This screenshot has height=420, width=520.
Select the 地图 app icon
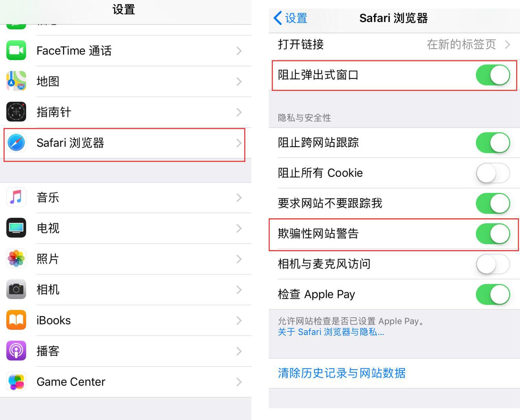16,81
